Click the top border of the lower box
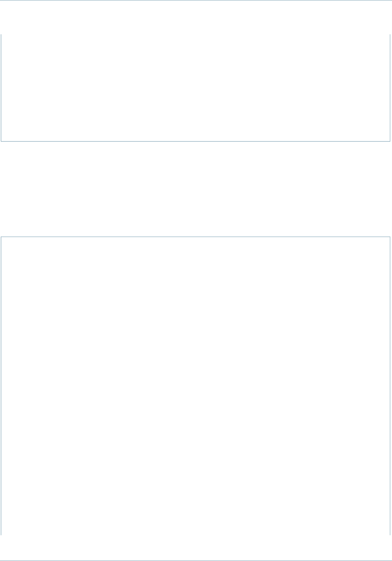Image resolution: width=392 pixels, height=561 pixels. [x=196, y=237]
